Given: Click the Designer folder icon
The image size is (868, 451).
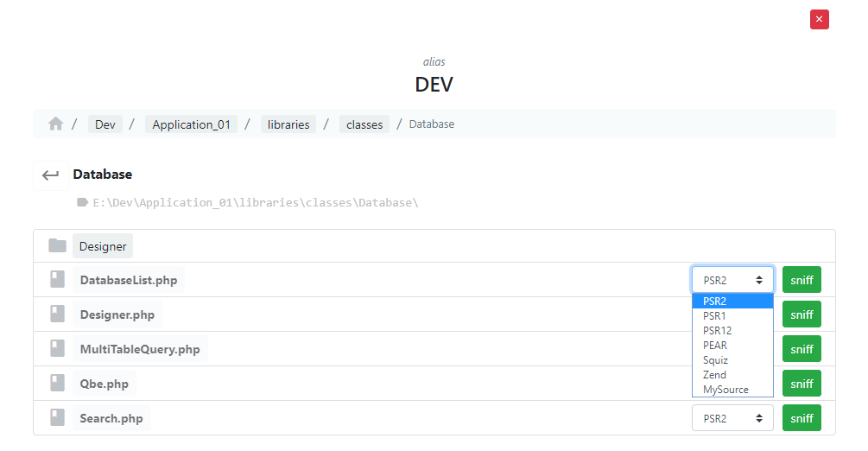Looking at the screenshot, I should (x=58, y=246).
